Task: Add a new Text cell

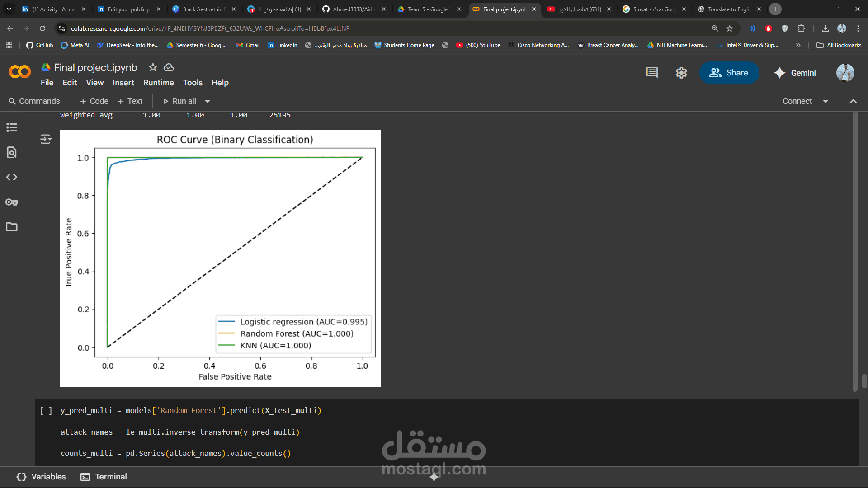Action: coord(130,101)
